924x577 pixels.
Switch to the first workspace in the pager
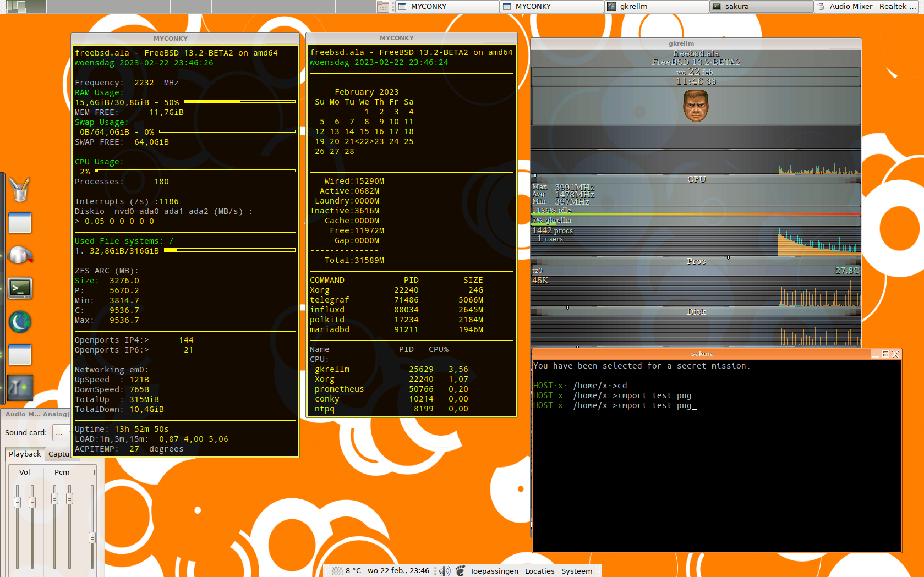[25, 7]
